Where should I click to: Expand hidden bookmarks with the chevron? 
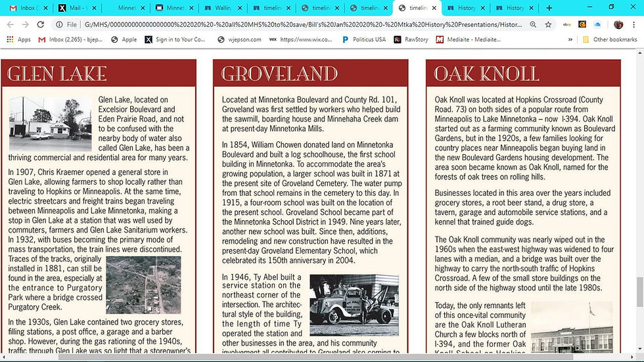pyautogui.click(x=570, y=39)
